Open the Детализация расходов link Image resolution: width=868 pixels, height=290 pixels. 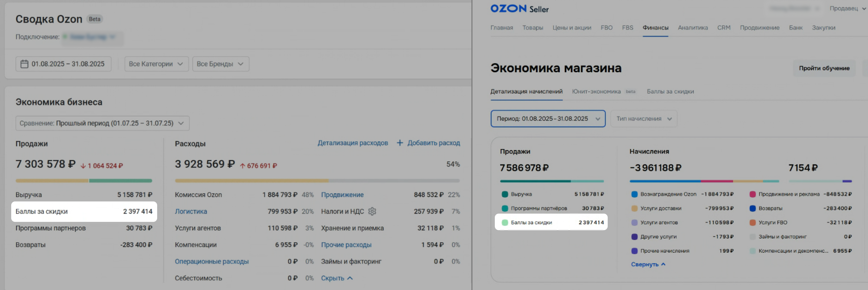pos(353,143)
